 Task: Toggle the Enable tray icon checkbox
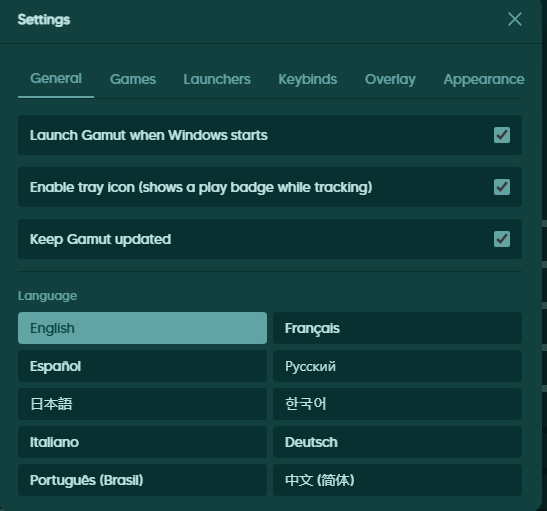(x=502, y=187)
